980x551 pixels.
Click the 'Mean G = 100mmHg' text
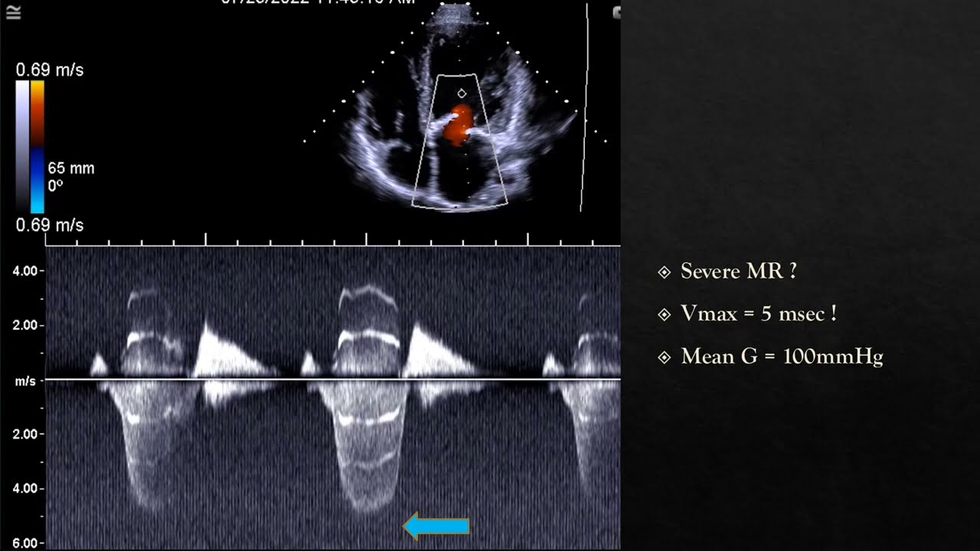click(x=782, y=357)
